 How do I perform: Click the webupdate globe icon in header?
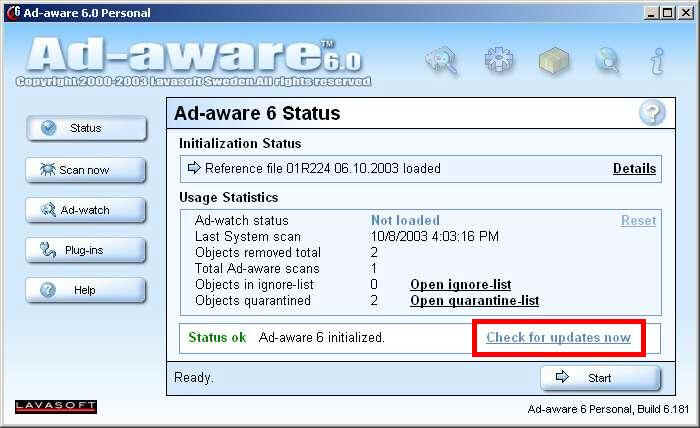(608, 60)
